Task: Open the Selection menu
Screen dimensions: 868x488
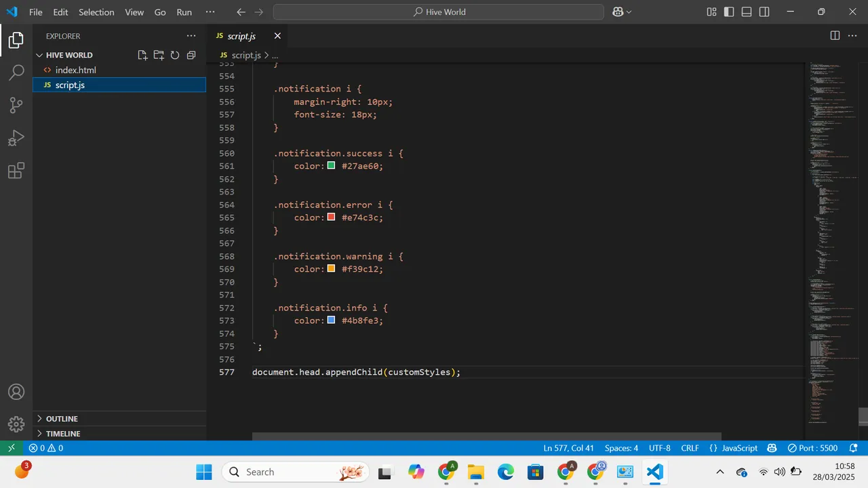Action: click(96, 12)
